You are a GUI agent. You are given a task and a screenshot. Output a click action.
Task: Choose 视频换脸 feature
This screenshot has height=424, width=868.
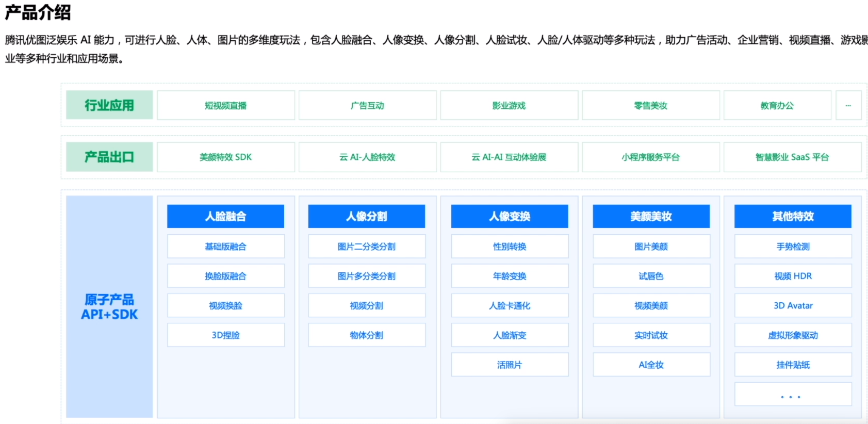click(x=226, y=305)
